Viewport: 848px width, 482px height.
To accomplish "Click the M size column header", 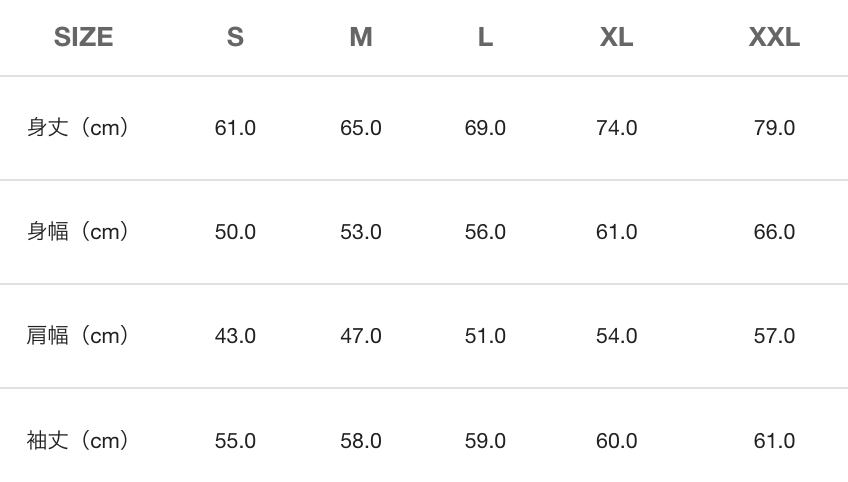I will [x=361, y=38].
